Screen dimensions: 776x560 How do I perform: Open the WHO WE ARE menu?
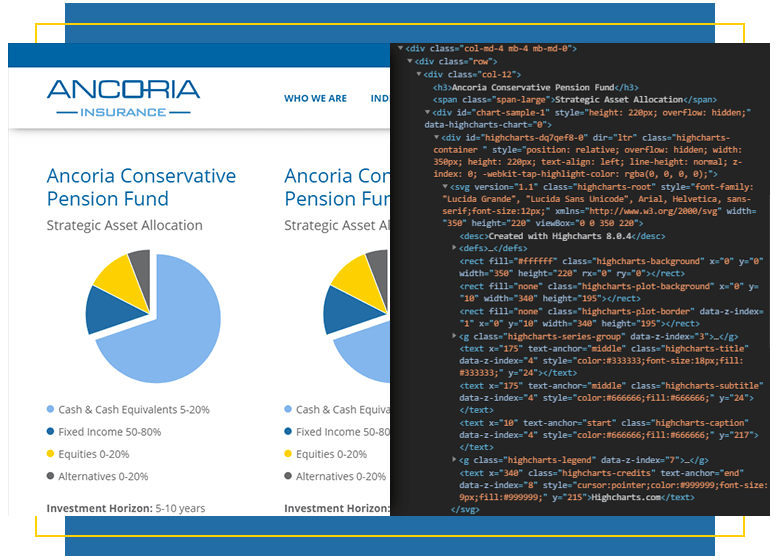(315, 98)
